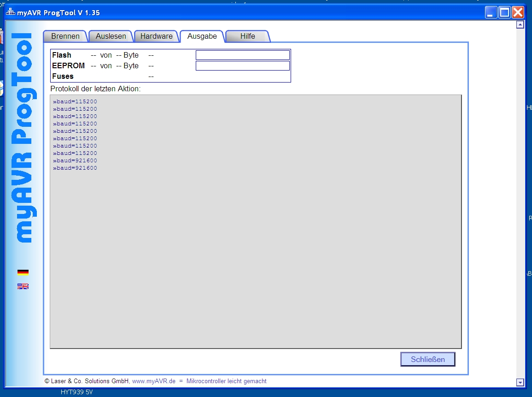
Task: Click the myAVR ProgTool title bar icon
Action: [11, 12]
